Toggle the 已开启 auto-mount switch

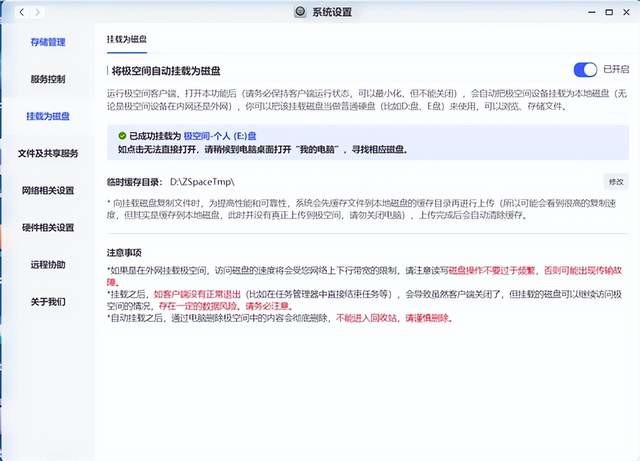(585, 69)
